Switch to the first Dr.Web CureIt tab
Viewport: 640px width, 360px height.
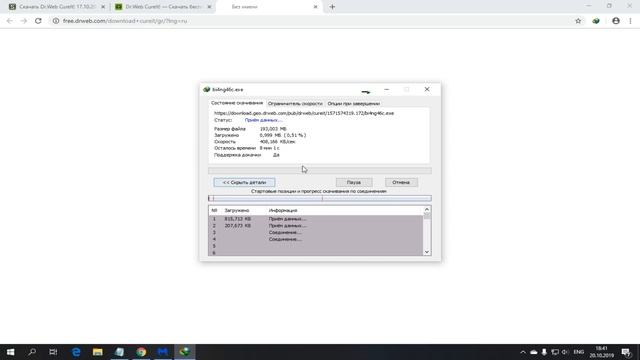pos(57,7)
